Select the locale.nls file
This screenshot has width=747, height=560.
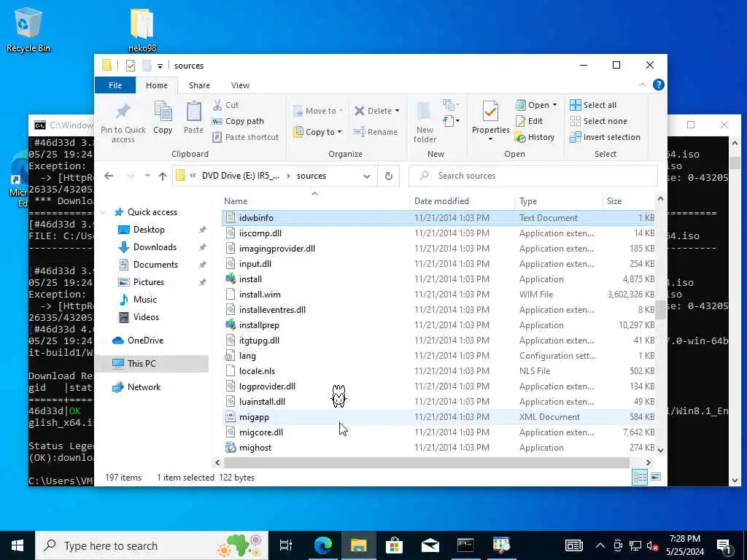438,371
